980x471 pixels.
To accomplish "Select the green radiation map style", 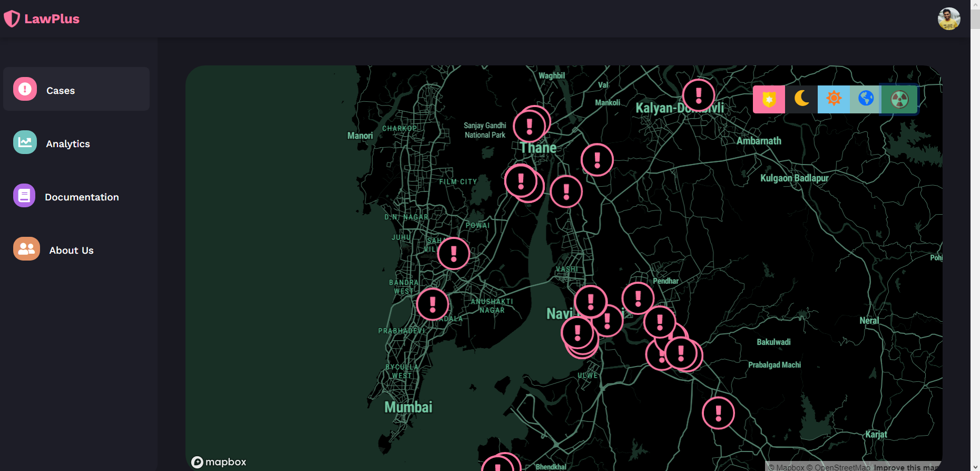I will click(x=899, y=99).
